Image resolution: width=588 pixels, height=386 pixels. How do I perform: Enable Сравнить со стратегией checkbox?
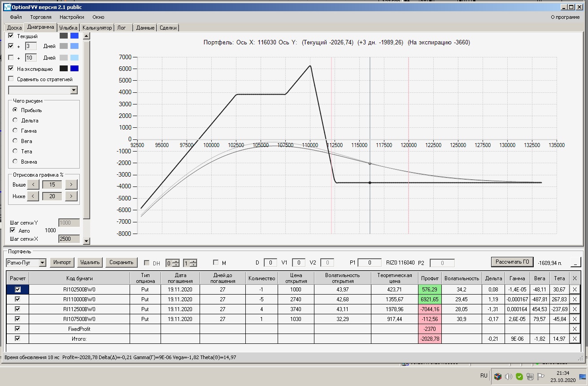point(11,79)
